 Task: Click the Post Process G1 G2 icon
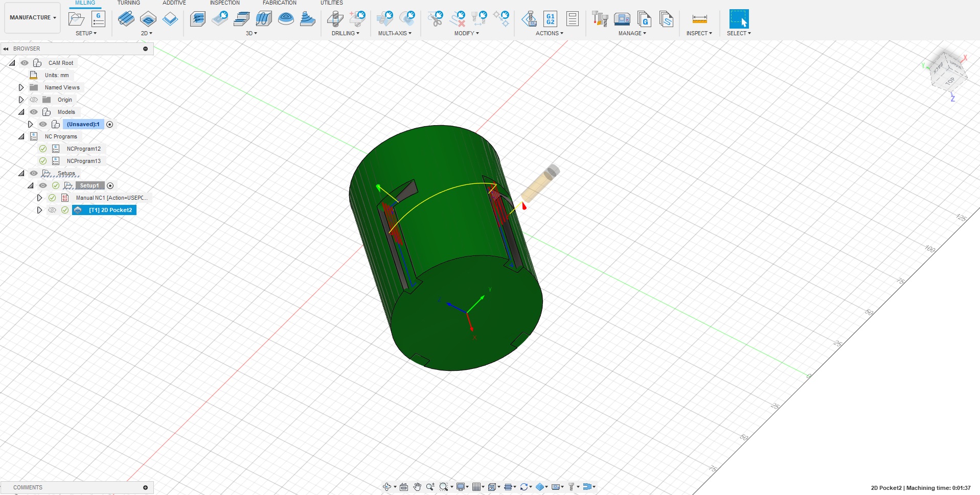[551, 19]
